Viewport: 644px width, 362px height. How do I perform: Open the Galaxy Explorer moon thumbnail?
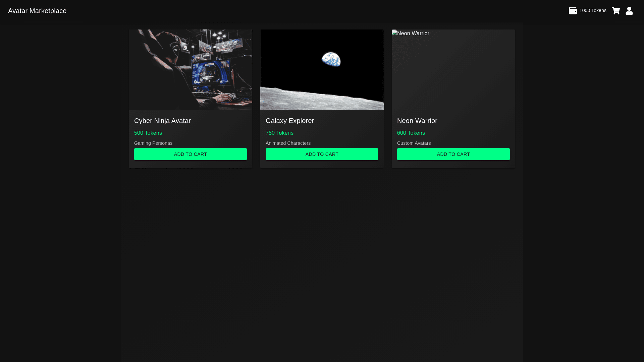[x=322, y=70]
